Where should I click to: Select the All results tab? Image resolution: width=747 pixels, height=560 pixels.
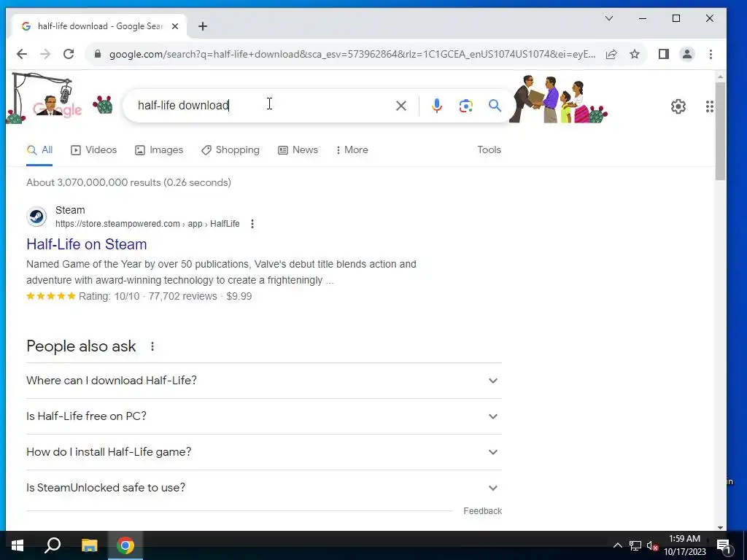(x=39, y=150)
